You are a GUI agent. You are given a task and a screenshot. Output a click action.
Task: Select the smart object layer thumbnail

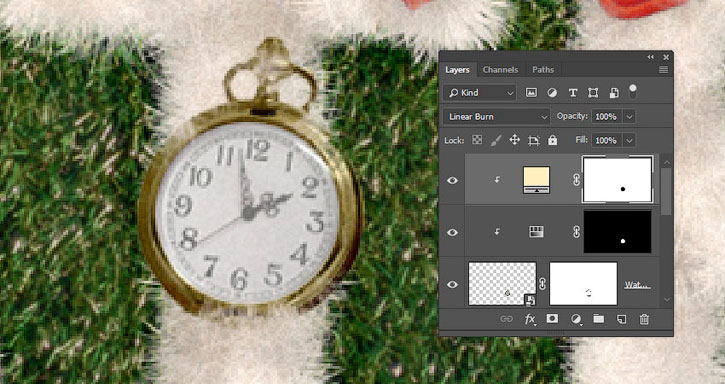pos(503,284)
